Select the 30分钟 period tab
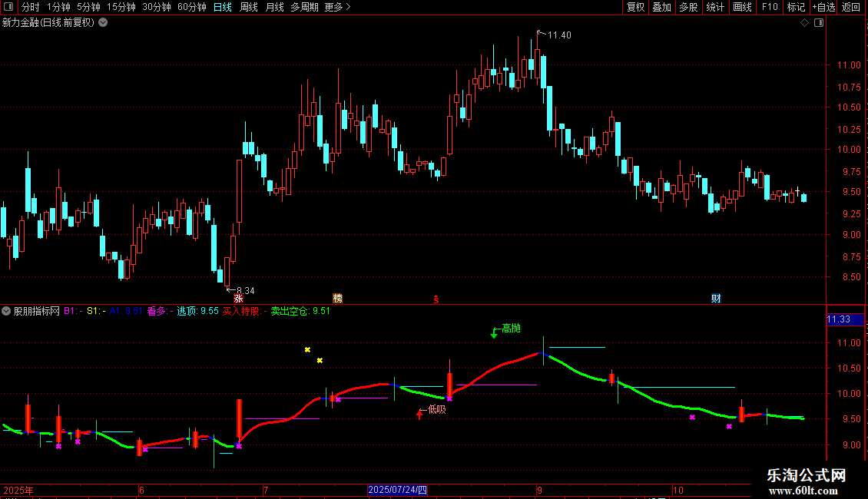 coord(157,7)
